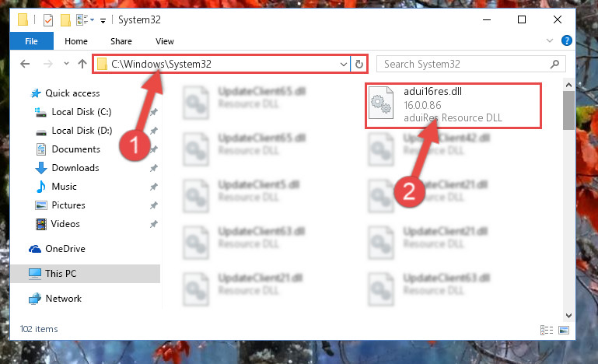Expand the ribbon with the chevron
598x364 pixels.
tap(550, 40)
